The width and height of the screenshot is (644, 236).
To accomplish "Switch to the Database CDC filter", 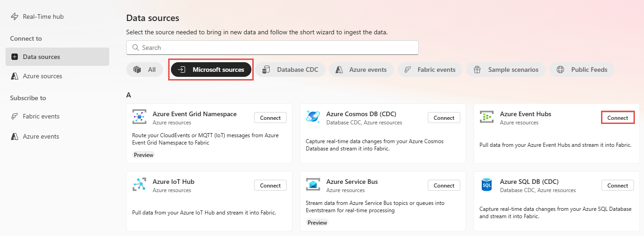I will (x=290, y=70).
